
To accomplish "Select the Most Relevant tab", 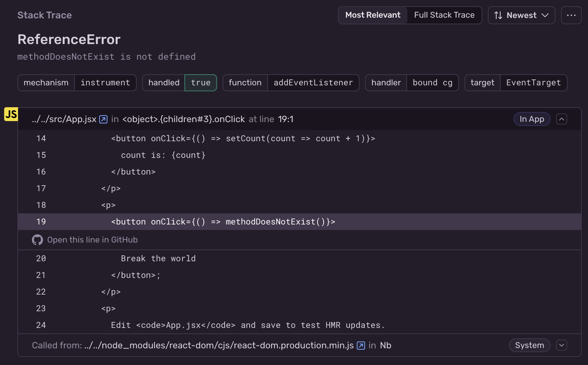I will (x=372, y=15).
